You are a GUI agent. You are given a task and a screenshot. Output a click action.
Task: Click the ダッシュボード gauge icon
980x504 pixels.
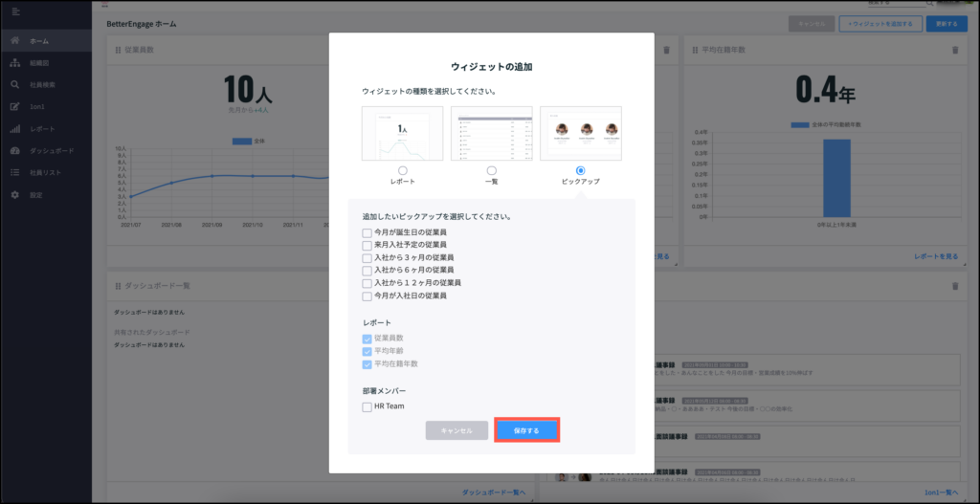coord(15,150)
